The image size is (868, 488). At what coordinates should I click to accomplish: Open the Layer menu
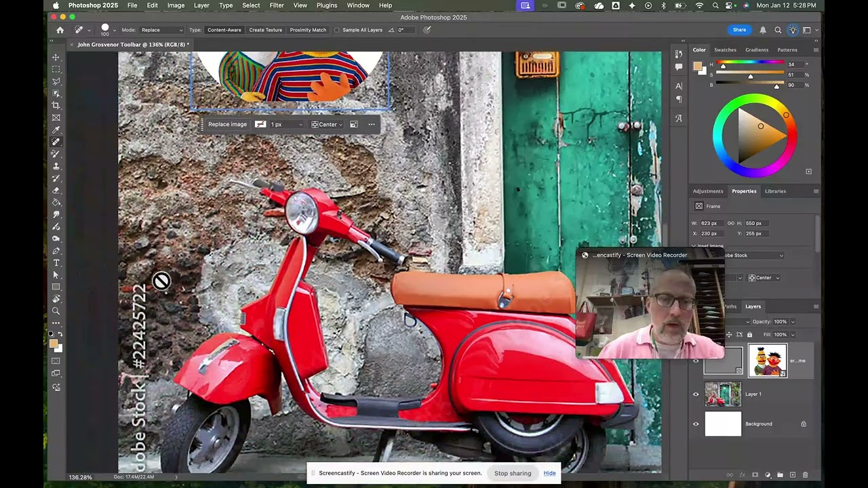tap(201, 5)
